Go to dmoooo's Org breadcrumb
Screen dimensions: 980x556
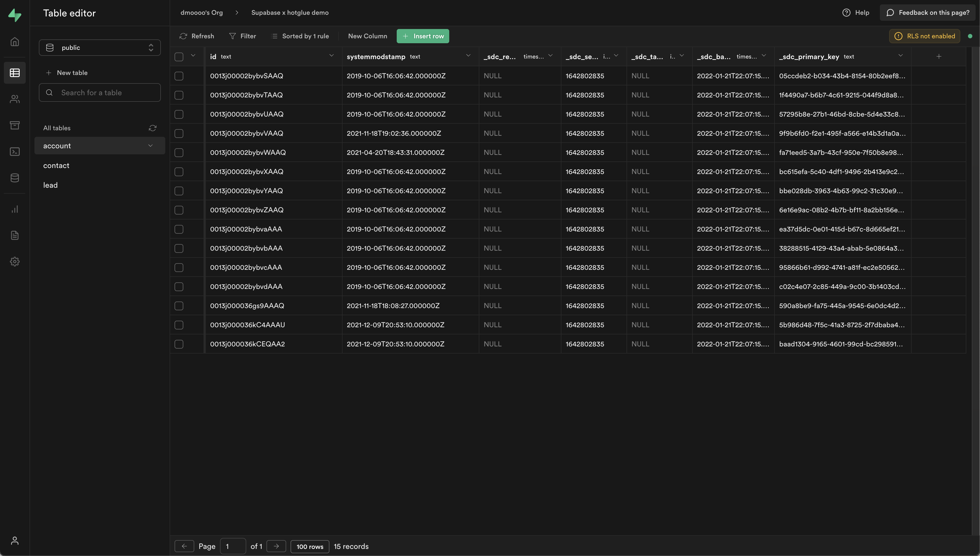(202, 13)
